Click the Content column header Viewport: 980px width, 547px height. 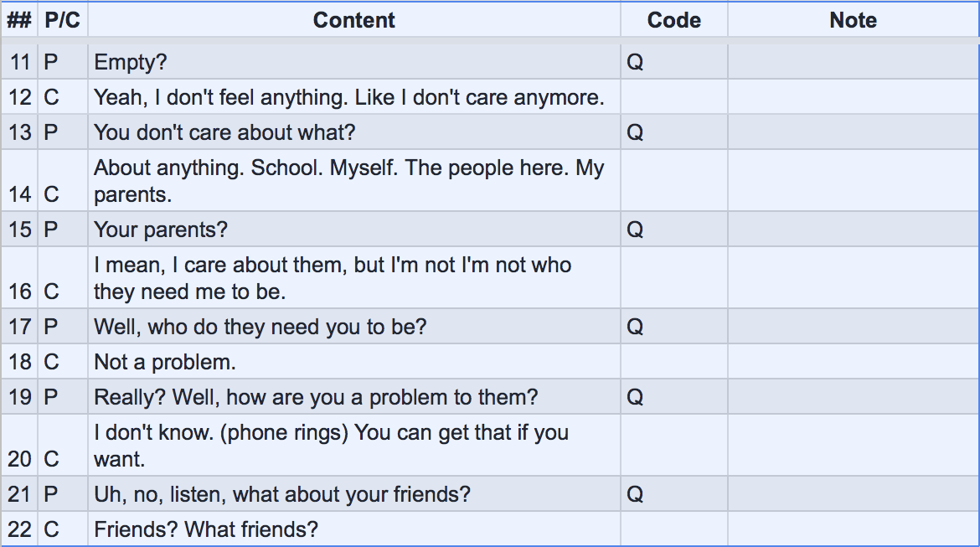point(353,21)
